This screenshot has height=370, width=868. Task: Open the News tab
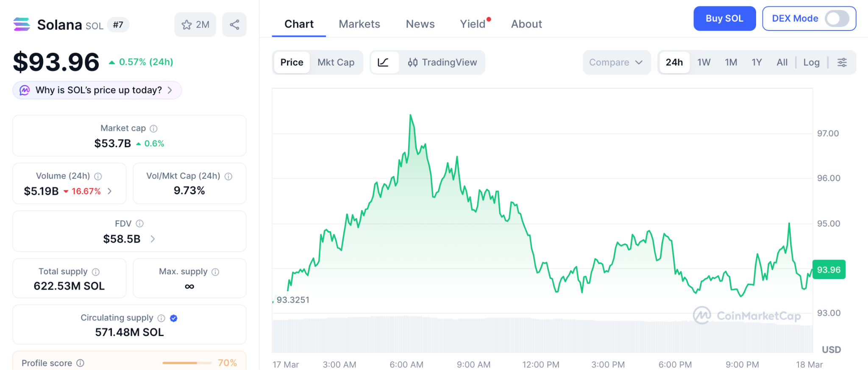(420, 24)
